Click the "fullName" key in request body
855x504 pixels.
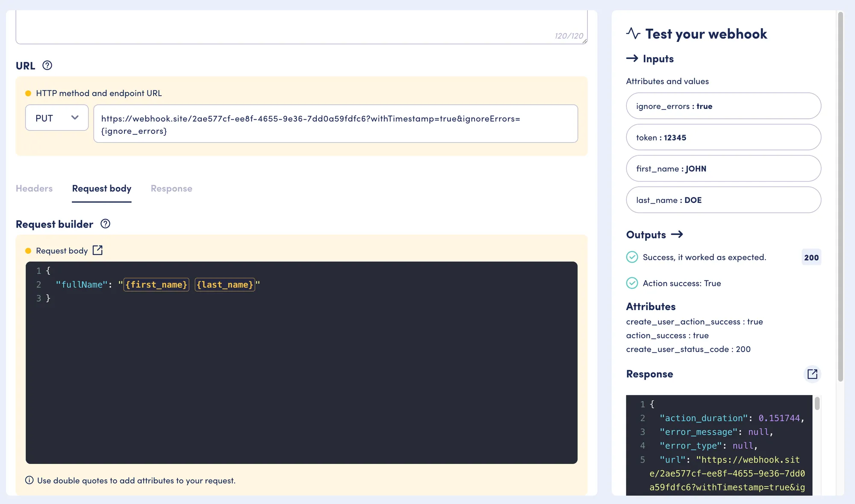tap(82, 284)
